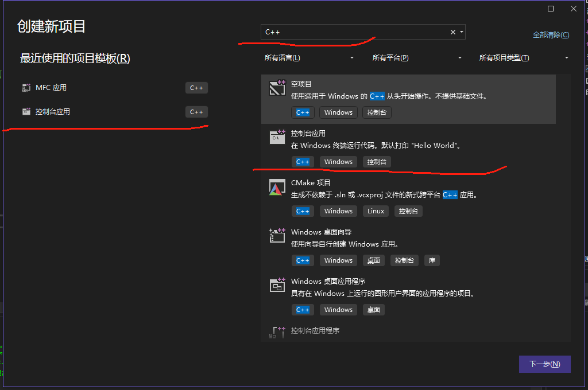The height and width of the screenshot is (390, 588).
Task: Click the Windows 桌面向导 icon
Action: (x=277, y=236)
